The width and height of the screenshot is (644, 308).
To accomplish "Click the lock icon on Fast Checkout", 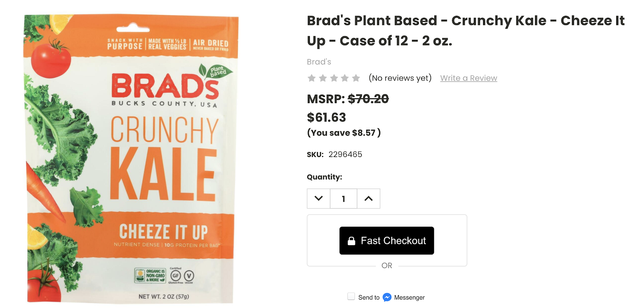I will point(351,241).
